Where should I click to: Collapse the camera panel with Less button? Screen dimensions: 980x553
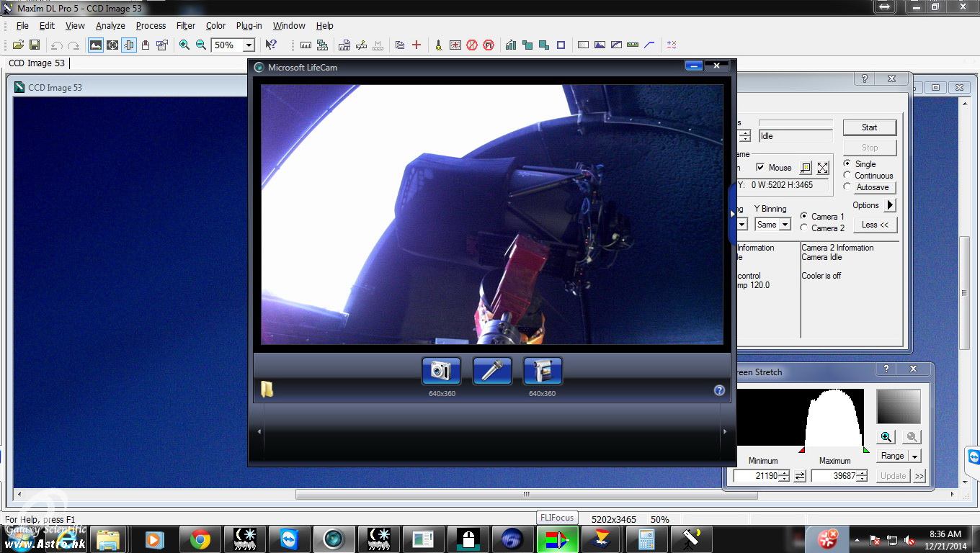pyautogui.click(x=875, y=225)
